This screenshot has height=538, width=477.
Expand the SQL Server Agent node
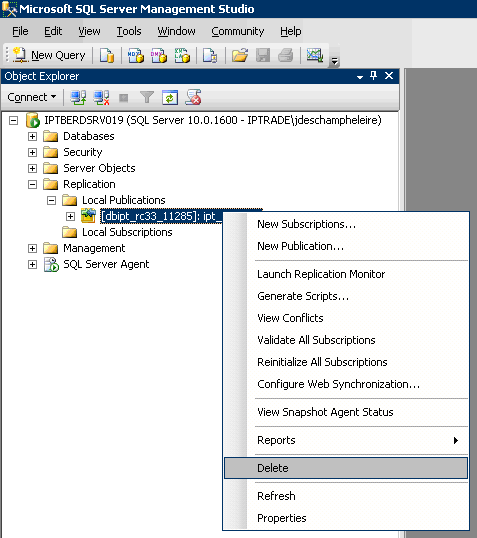pyautogui.click(x=32, y=264)
